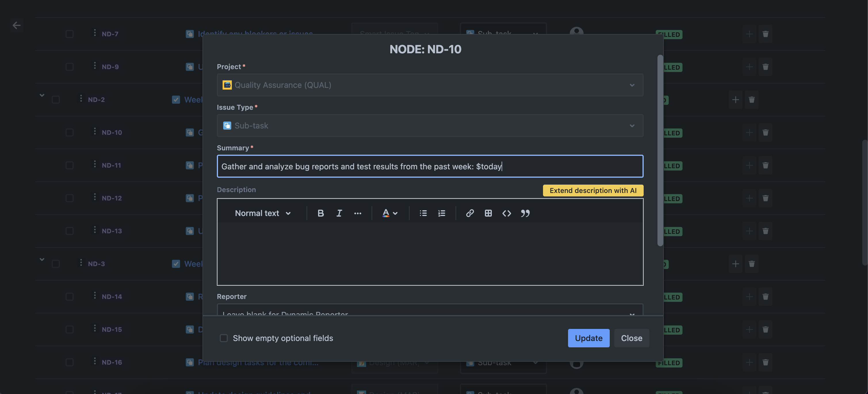Open the text color picker

pos(389,213)
